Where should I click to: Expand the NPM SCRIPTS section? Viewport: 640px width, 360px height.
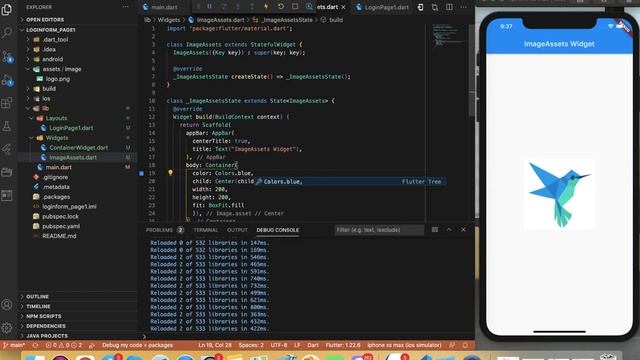(43, 316)
